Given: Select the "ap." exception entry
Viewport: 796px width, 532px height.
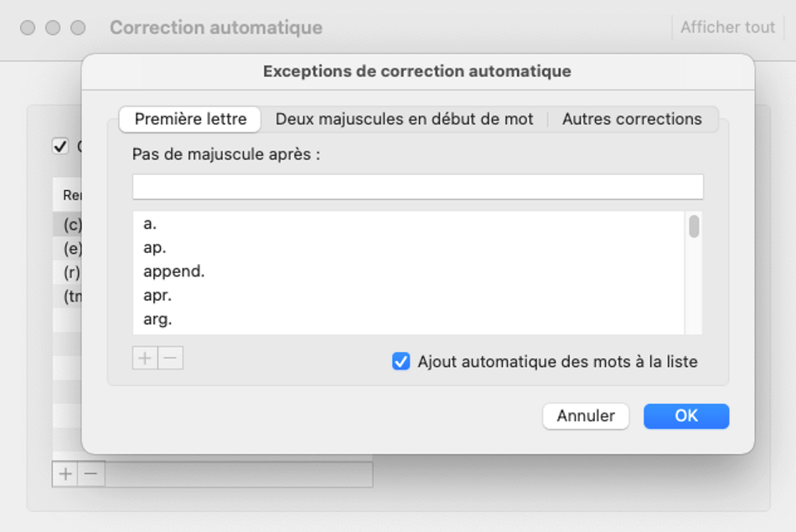Looking at the screenshot, I should tap(409, 247).
